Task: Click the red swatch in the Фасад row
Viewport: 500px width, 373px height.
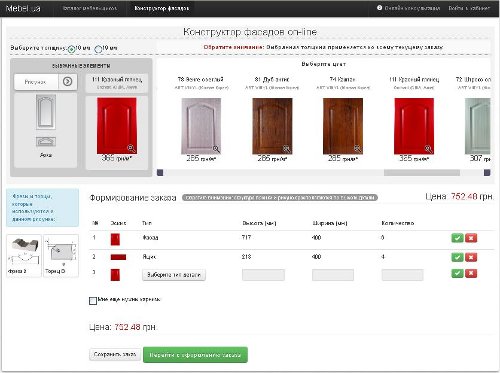Action: pyautogui.click(x=115, y=239)
